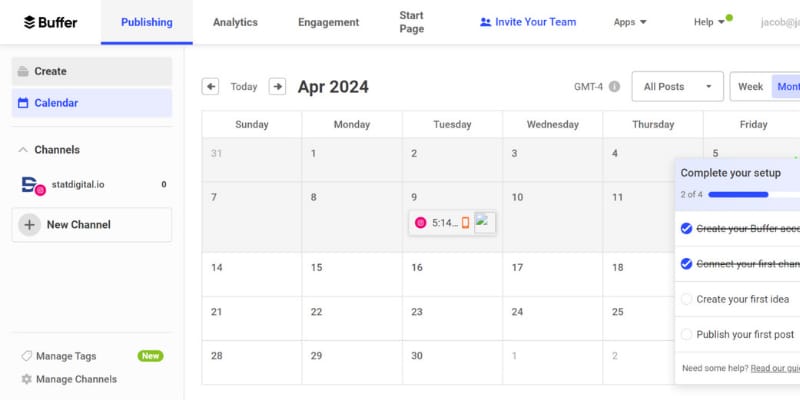Toggle Create your first idea checkbox
Image resolution: width=800 pixels, height=400 pixels.
[x=687, y=299]
